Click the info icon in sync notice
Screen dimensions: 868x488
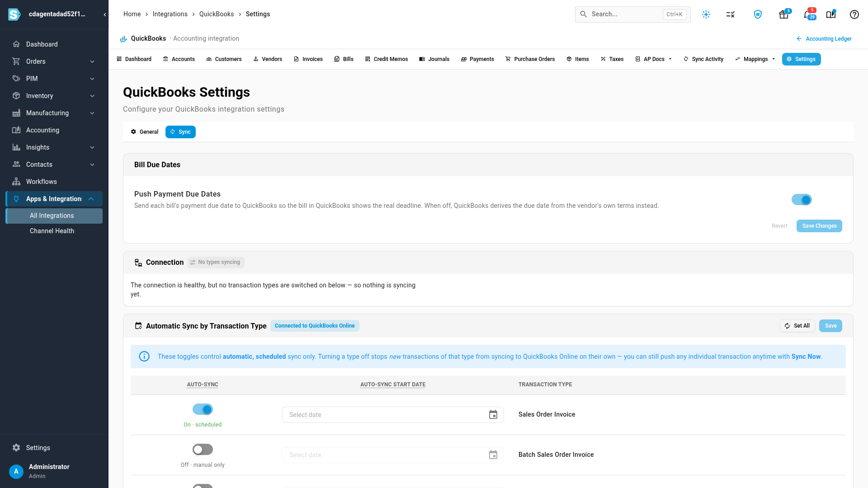point(144,357)
